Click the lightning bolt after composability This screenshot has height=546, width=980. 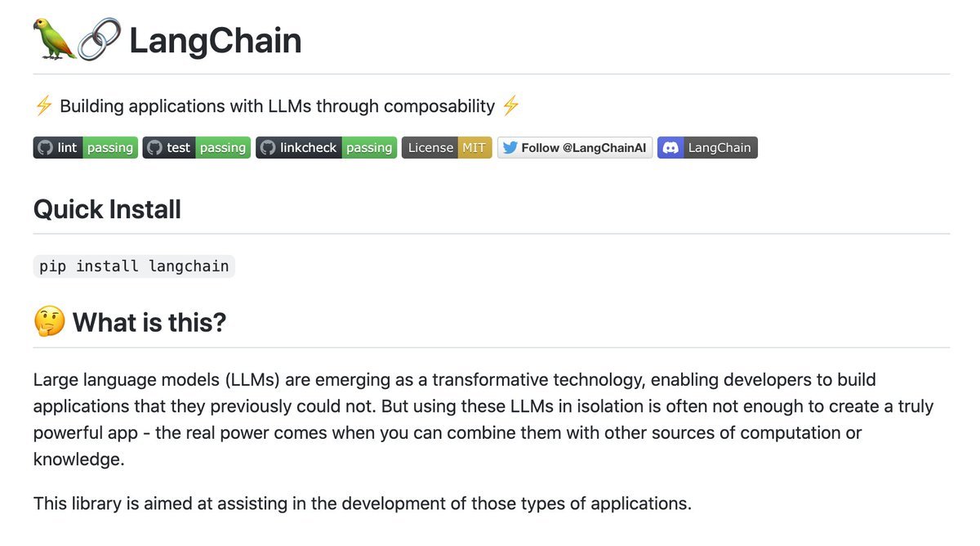510,106
